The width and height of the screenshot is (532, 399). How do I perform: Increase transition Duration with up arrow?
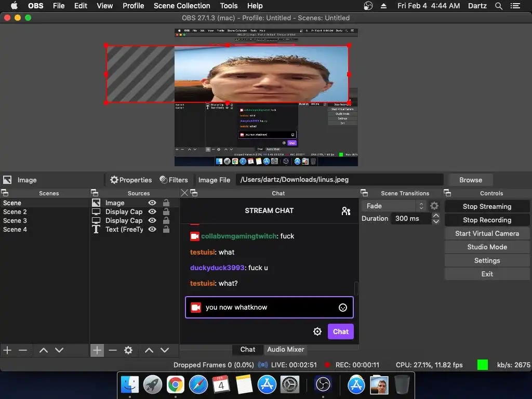tap(436, 216)
